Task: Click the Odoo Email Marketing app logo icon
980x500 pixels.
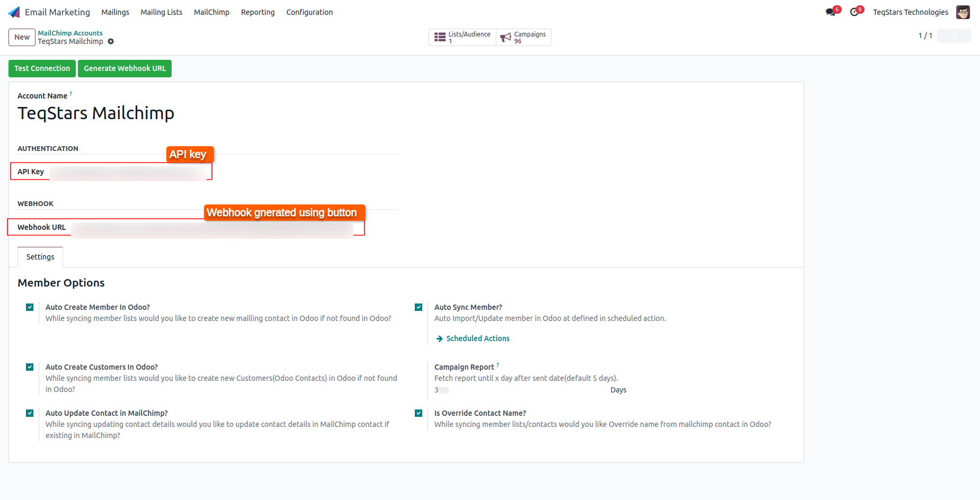Action: click(x=14, y=12)
